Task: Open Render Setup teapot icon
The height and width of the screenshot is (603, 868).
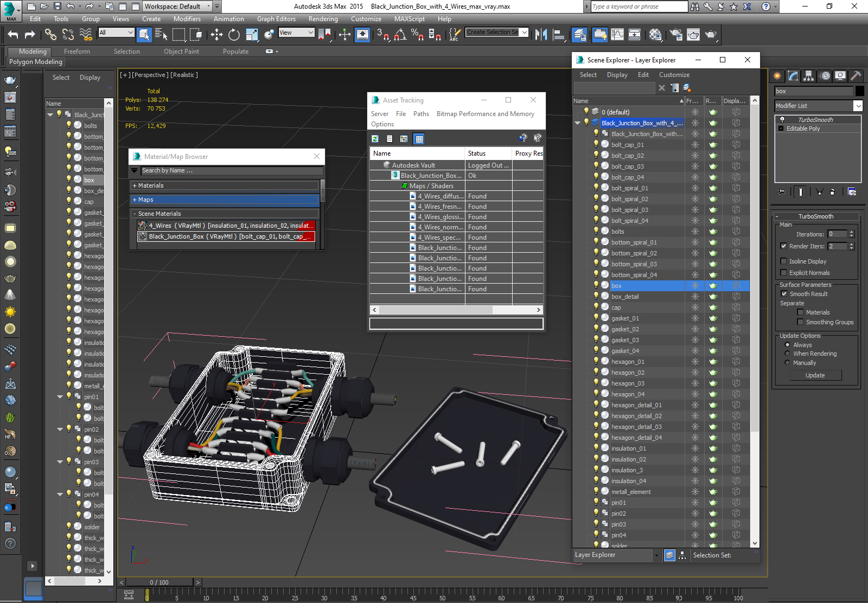Action: tap(676, 35)
